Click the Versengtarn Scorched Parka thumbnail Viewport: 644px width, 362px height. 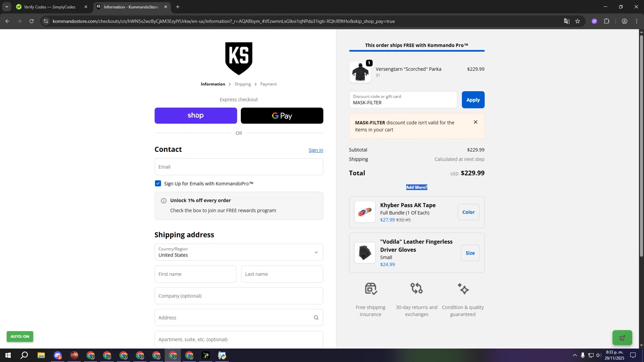[x=360, y=72]
